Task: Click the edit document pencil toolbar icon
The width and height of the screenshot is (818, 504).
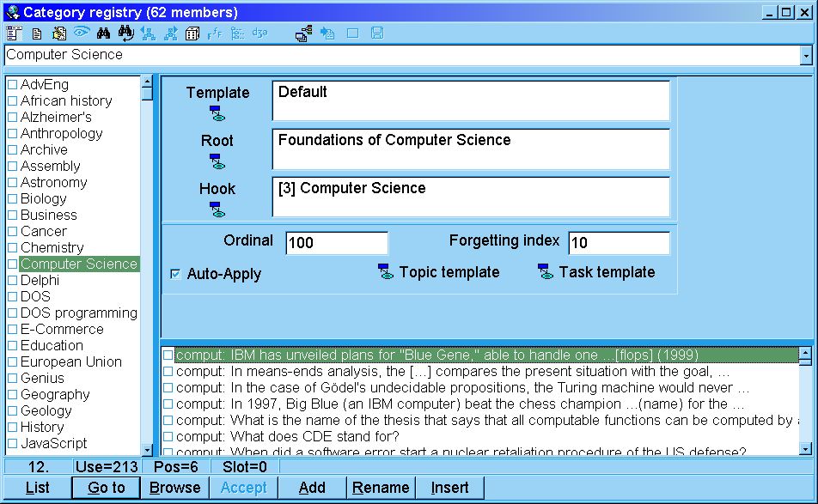Action: click(59, 33)
